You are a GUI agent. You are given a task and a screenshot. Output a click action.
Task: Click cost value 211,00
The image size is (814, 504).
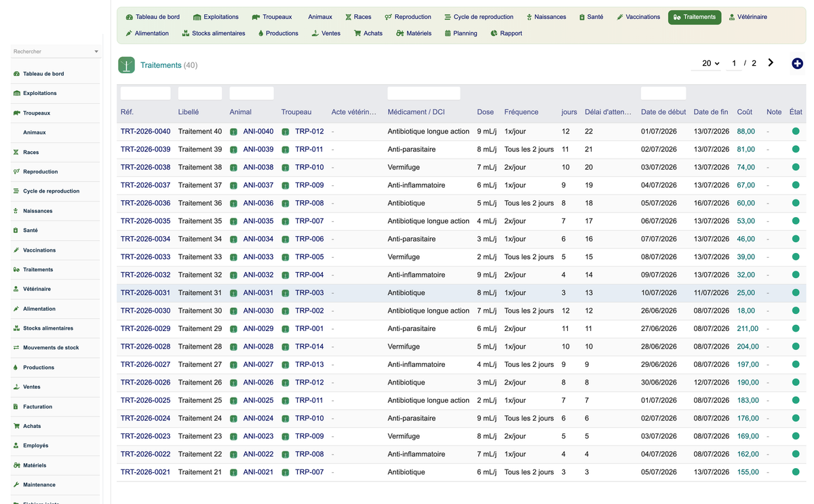coord(748,328)
